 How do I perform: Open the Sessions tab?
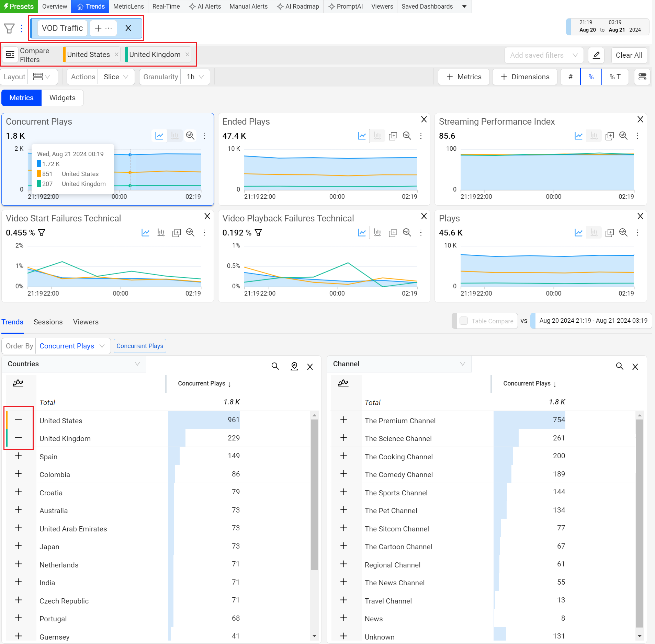click(x=48, y=322)
